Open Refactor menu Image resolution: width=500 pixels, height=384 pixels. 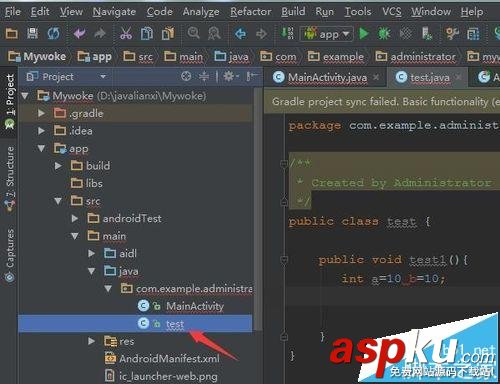tap(251, 12)
